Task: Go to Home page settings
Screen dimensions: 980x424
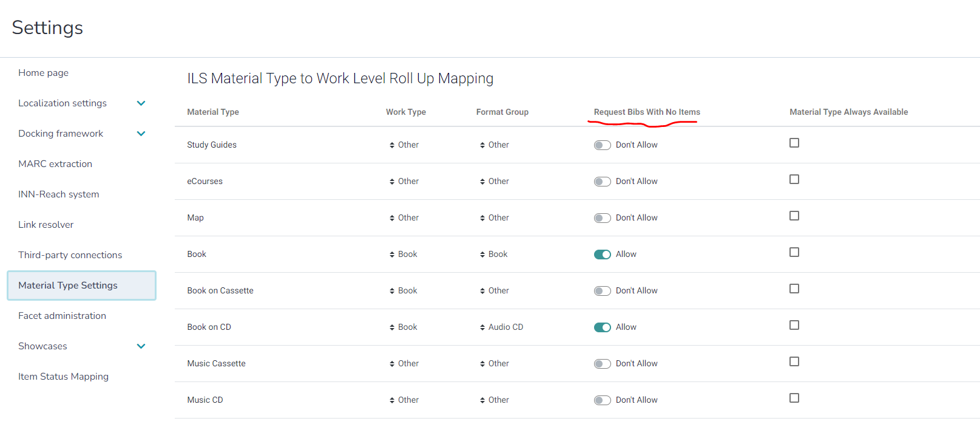Action: tap(43, 73)
